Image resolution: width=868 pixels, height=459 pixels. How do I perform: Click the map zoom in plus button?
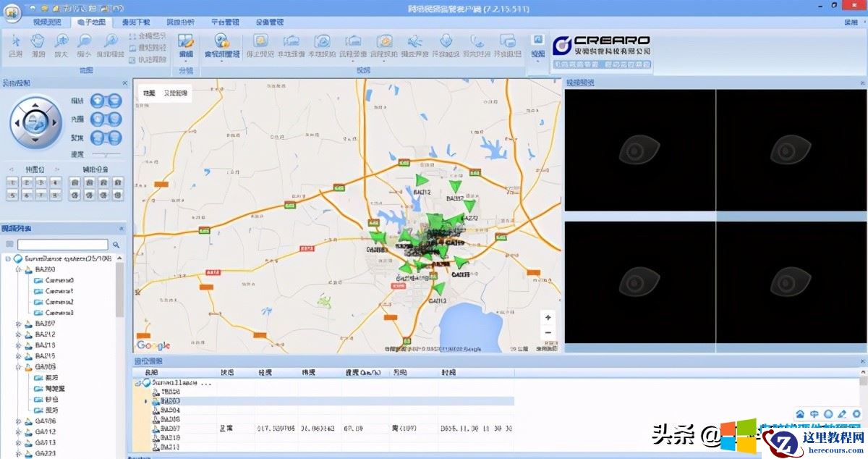click(548, 317)
